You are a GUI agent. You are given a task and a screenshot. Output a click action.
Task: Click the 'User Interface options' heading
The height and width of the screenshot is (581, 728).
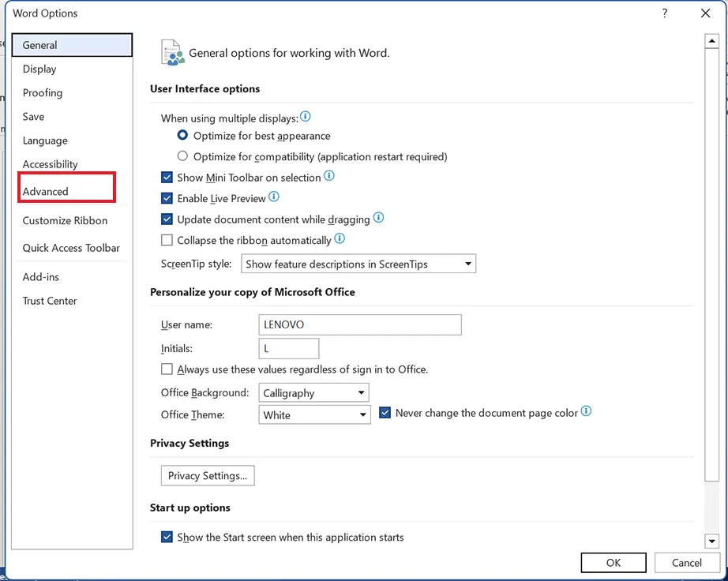click(x=205, y=88)
